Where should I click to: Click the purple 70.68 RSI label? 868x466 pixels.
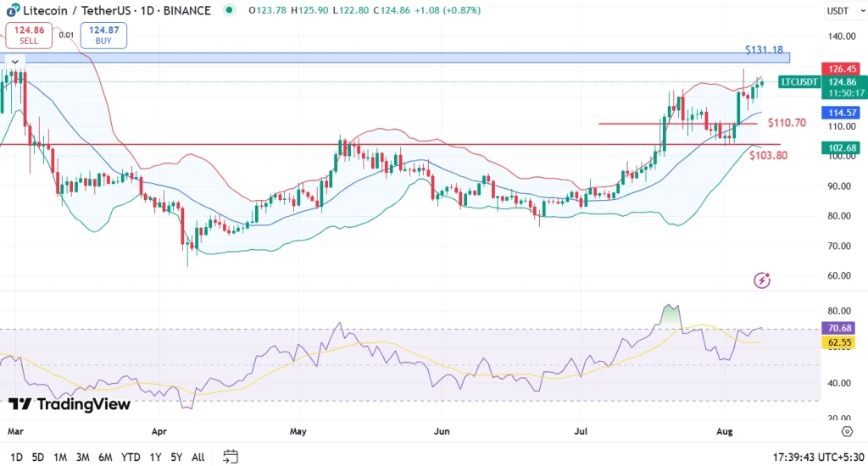pyautogui.click(x=838, y=328)
